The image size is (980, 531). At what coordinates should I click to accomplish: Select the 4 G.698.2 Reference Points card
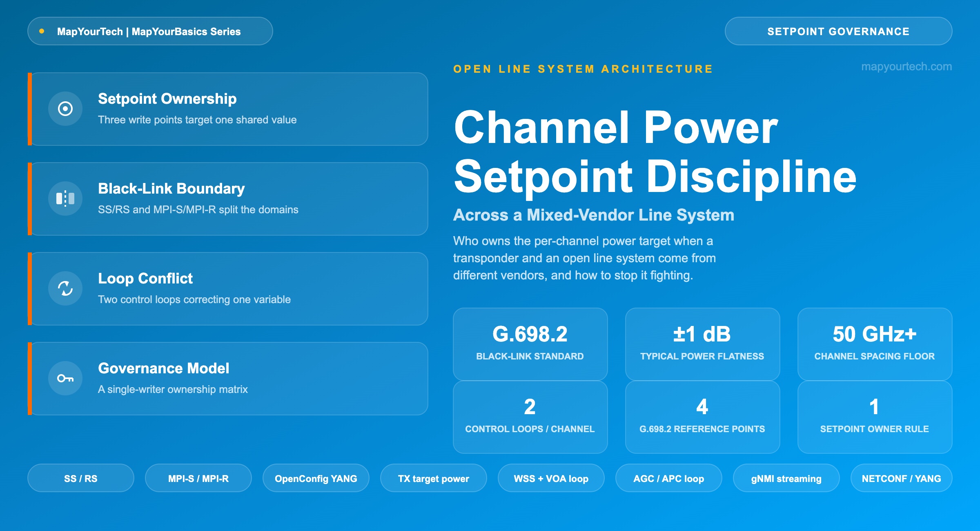pos(703,417)
